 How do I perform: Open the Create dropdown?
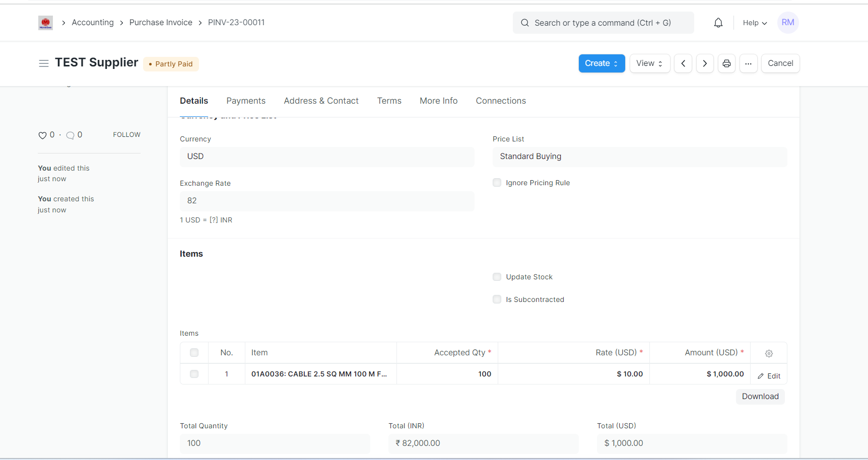(x=602, y=63)
